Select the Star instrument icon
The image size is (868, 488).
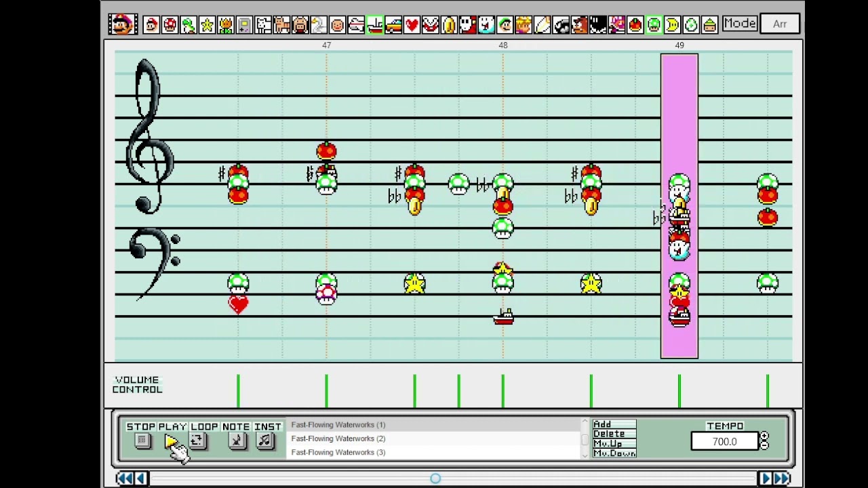(208, 25)
